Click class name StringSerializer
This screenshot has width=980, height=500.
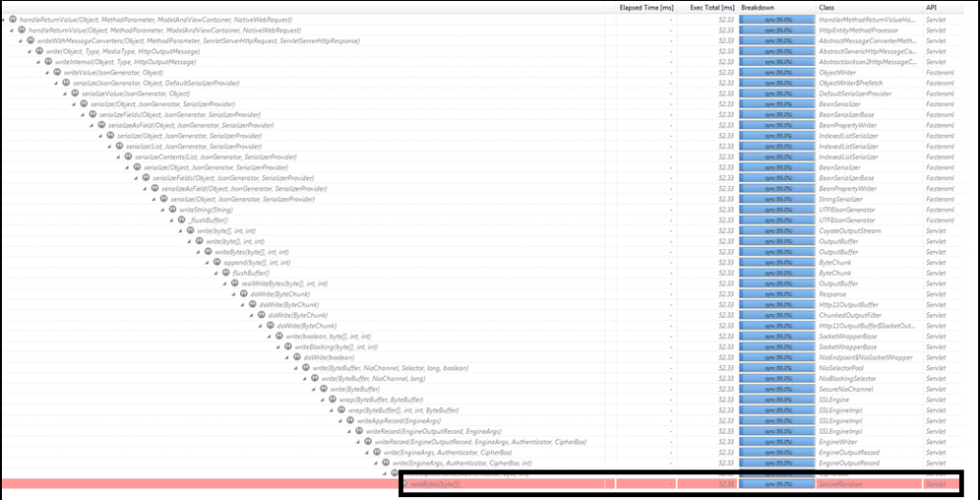tap(838, 199)
